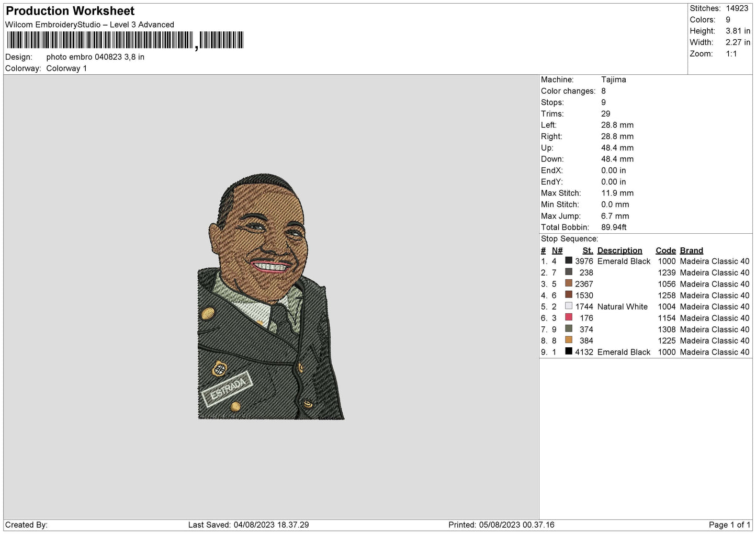This screenshot has width=756, height=534.
Task: Click the width value '2.27 in'
Action: coord(738,42)
